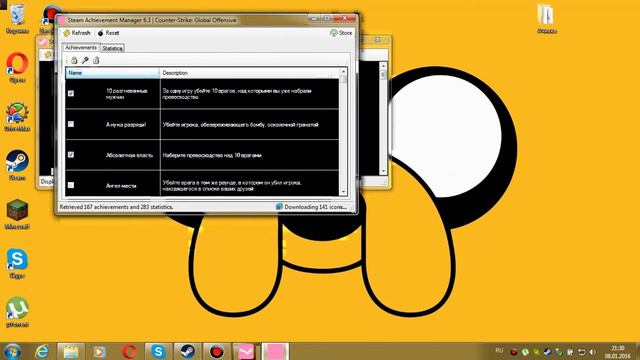640x360 pixels.
Task: Select the 'Абсолютная власть' achievement name
Action: tap(129, 155)
